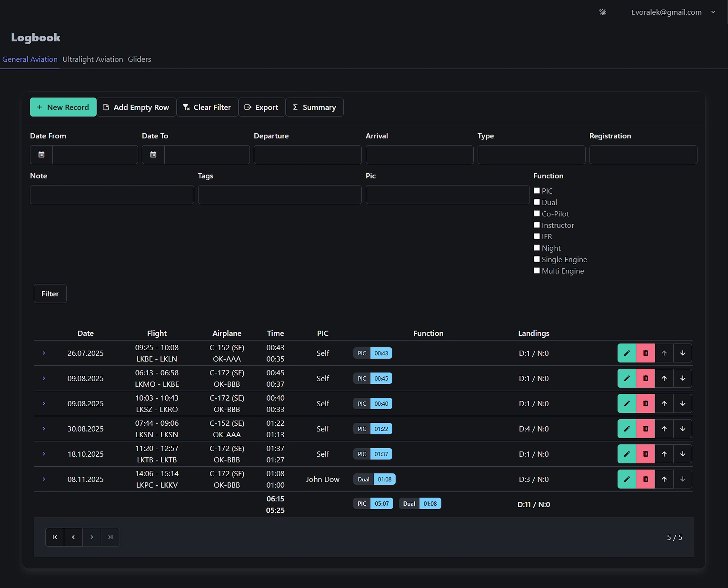Go to first page of records
728x588 pixels.
tap(55, 537)
